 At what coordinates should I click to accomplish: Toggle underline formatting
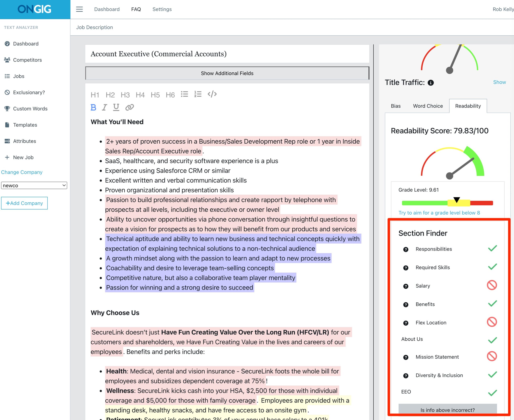[x=116, y=107]
